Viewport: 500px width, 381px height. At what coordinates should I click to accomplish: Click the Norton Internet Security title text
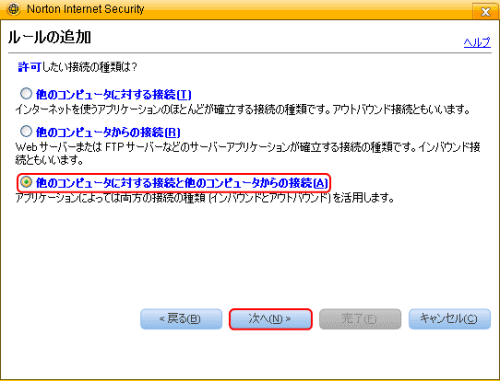85,9
